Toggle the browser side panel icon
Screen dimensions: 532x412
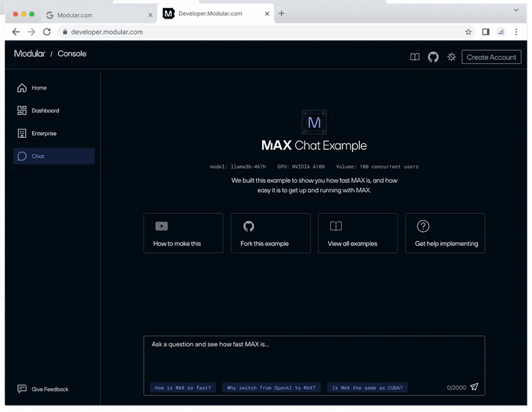pyautogui.click(x=485, y=32)
